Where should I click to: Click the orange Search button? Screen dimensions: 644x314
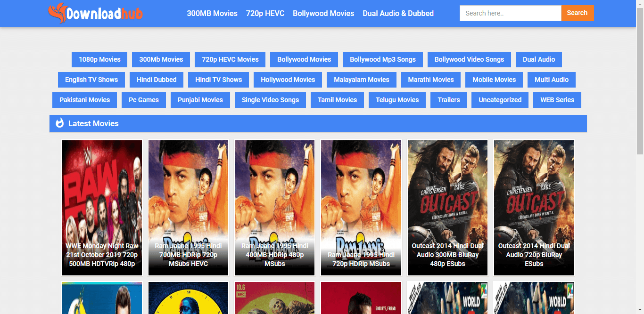(x=577, y=13)
